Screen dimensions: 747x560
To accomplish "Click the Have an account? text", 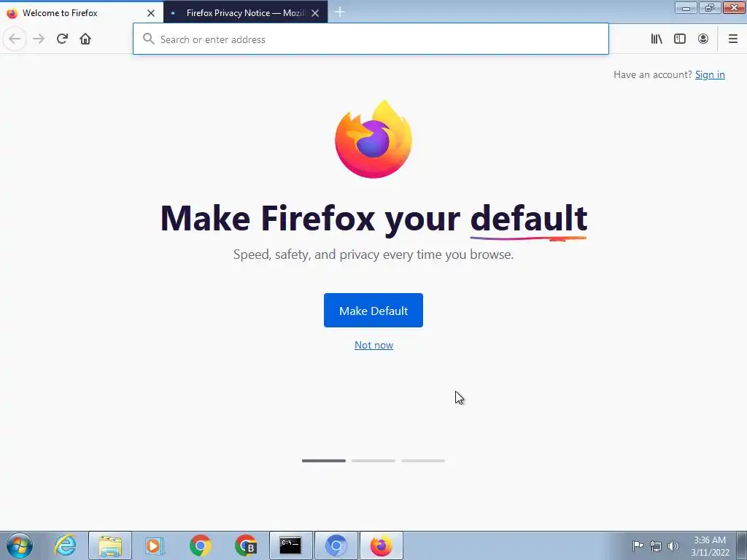I will coord(653,75).
